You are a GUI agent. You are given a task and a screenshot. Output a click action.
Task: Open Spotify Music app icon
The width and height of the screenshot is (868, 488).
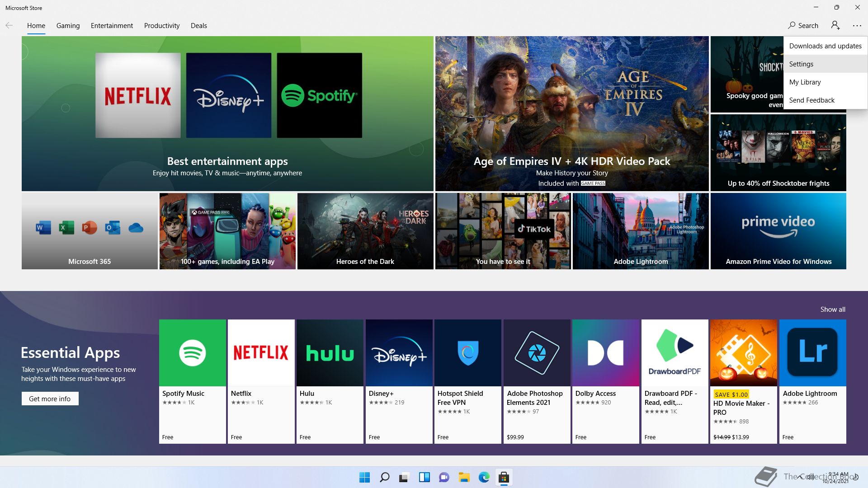(193, 353)
